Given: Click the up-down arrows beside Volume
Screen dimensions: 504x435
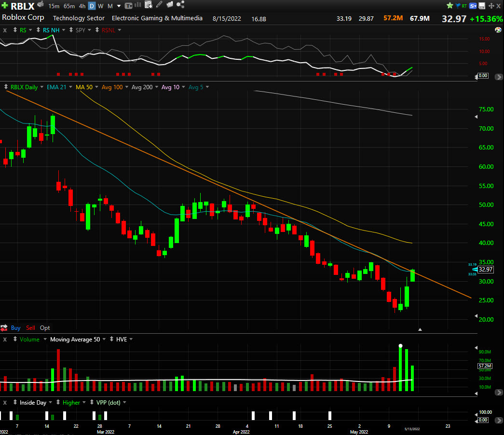Looking at the screenshot, I should point(15,339).
